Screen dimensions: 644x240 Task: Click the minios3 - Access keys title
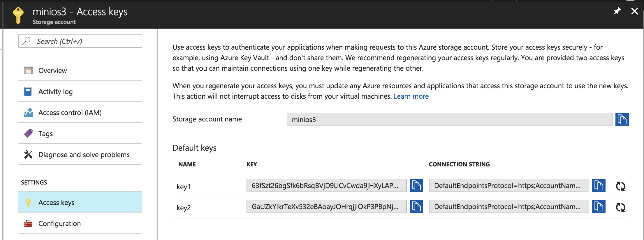click(x=80, y=12)
